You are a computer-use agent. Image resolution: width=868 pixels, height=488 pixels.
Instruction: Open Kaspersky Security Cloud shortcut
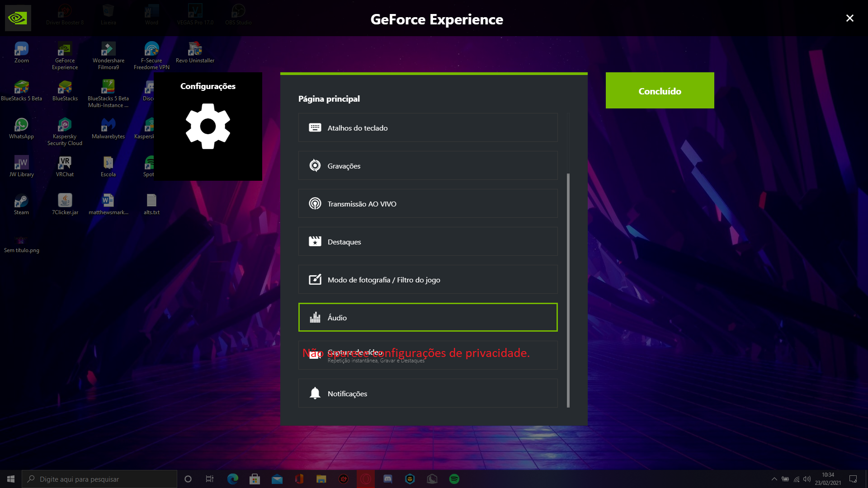65,132
